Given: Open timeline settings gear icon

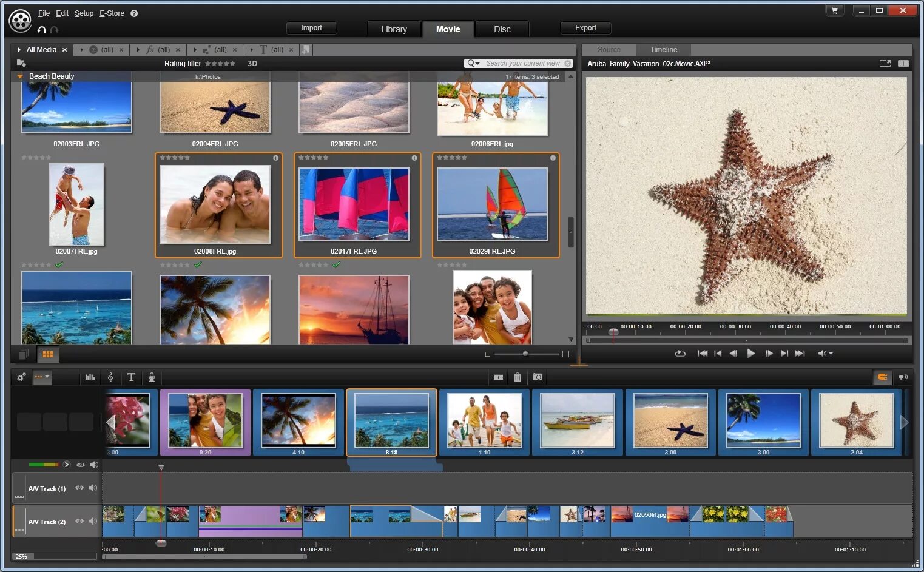Looking at the screenshot, I should tap(21, 377).
